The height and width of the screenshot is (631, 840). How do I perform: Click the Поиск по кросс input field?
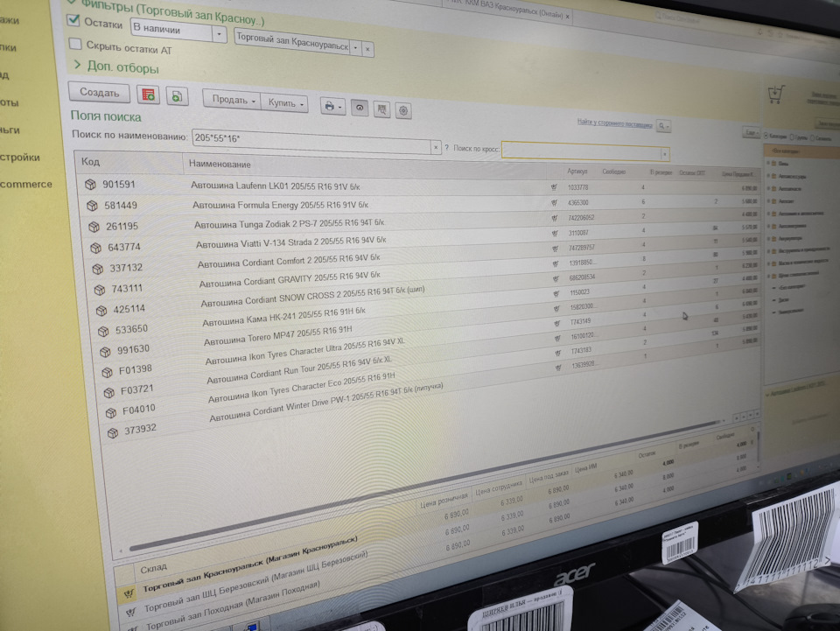coord(581,151)
